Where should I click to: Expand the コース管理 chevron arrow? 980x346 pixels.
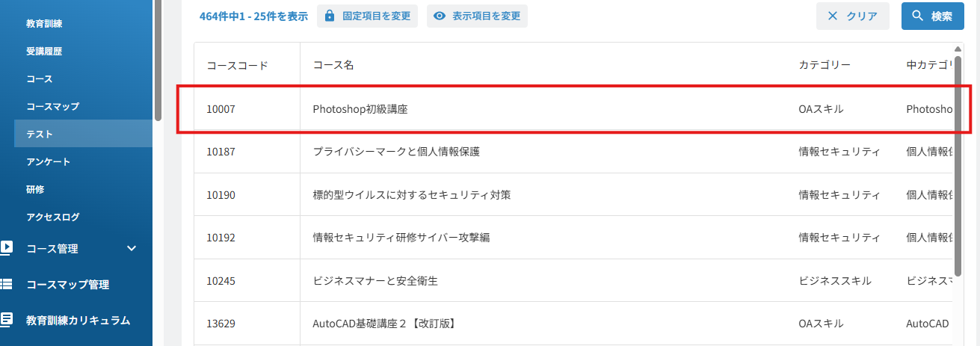(132, 249)
